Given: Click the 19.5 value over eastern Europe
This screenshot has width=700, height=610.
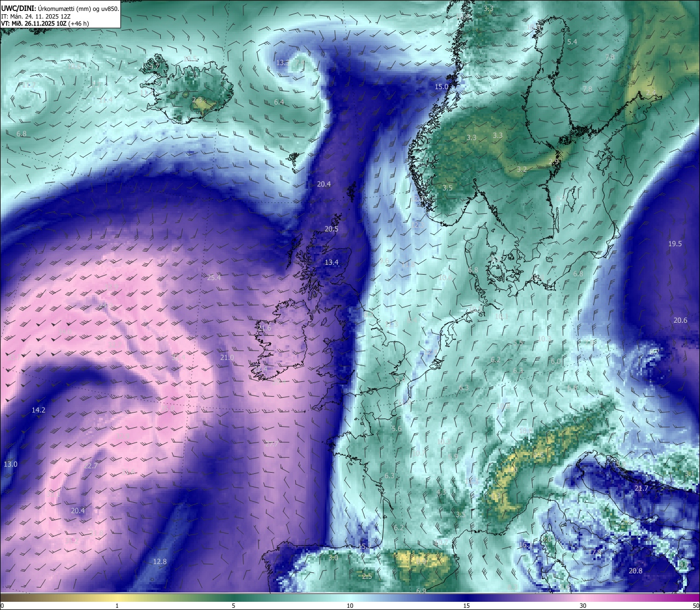Looking at the screenshot, I should pyautogui.click(x=675, y=243).
